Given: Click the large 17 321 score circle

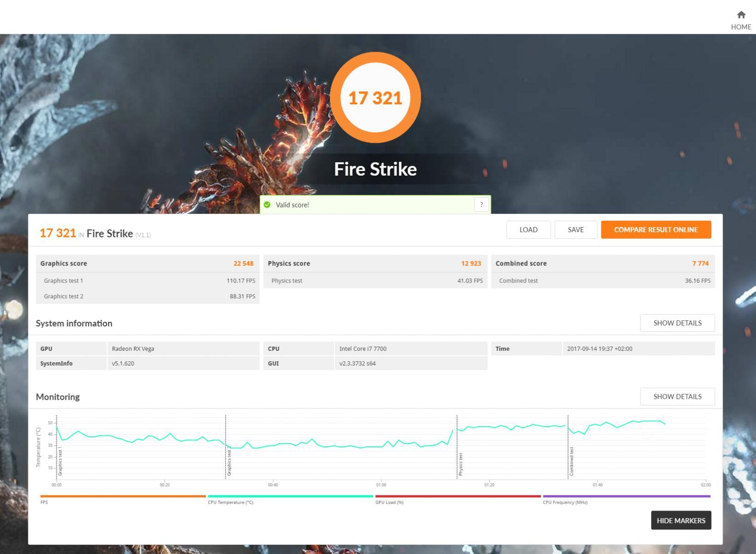Looking at the screenshot, I should point(375,97).
